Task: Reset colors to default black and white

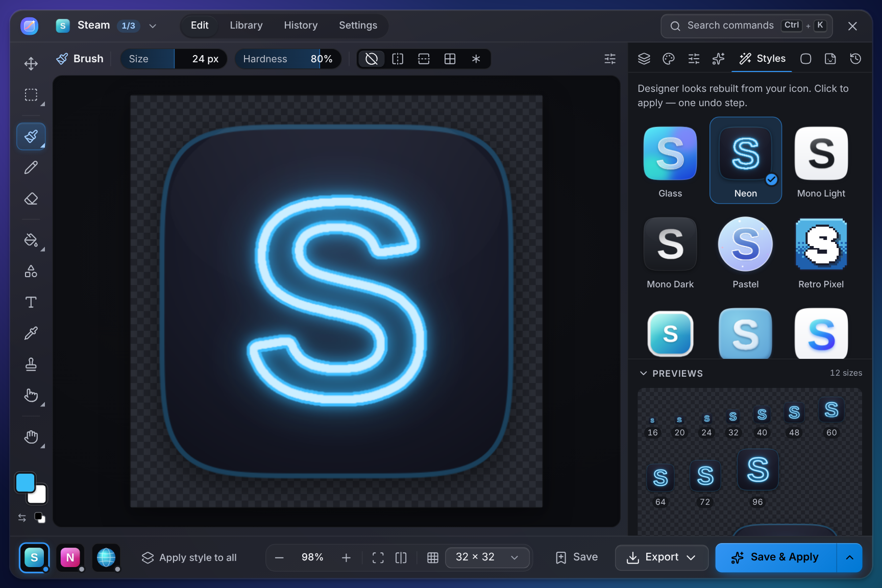Action: [40, 518]
